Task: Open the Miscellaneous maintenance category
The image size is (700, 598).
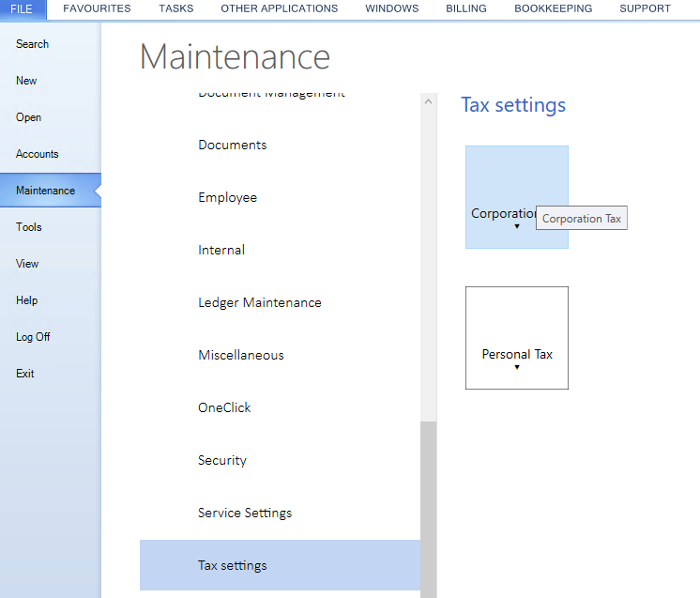Action: [280, 355]
